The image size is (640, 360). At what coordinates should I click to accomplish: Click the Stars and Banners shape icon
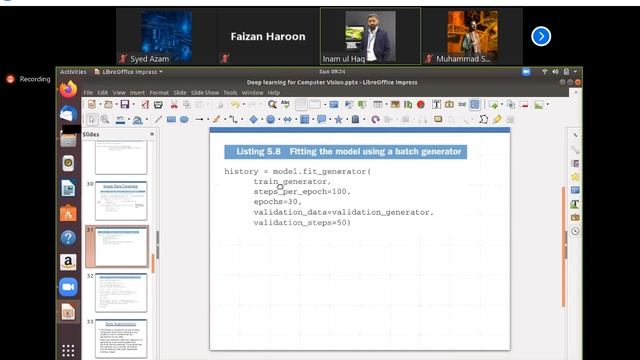coord(338,120)
